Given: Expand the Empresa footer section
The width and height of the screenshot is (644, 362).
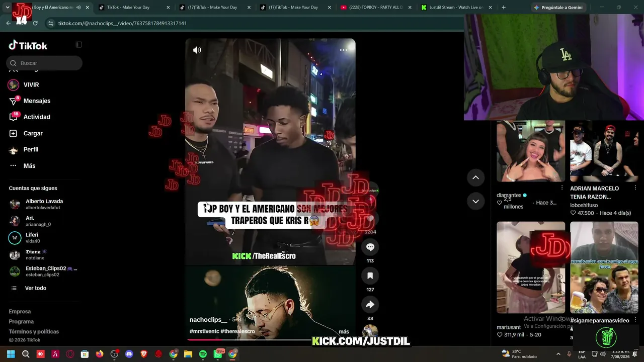Looking at the screenshot, I should (x=20, y=312).
